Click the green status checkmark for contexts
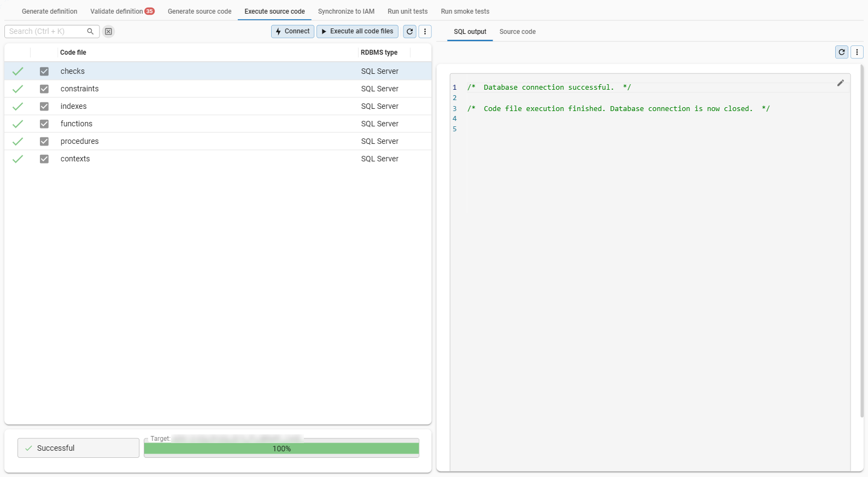The width and height of the screenshot is (868, 477). [18, 159]
